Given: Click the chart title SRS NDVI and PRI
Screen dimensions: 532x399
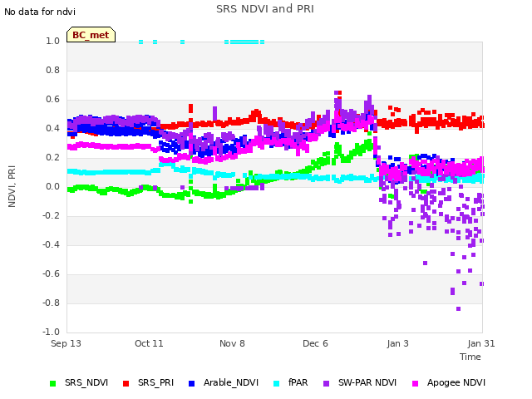Looking at the screenshot, I should pos(265,9).
